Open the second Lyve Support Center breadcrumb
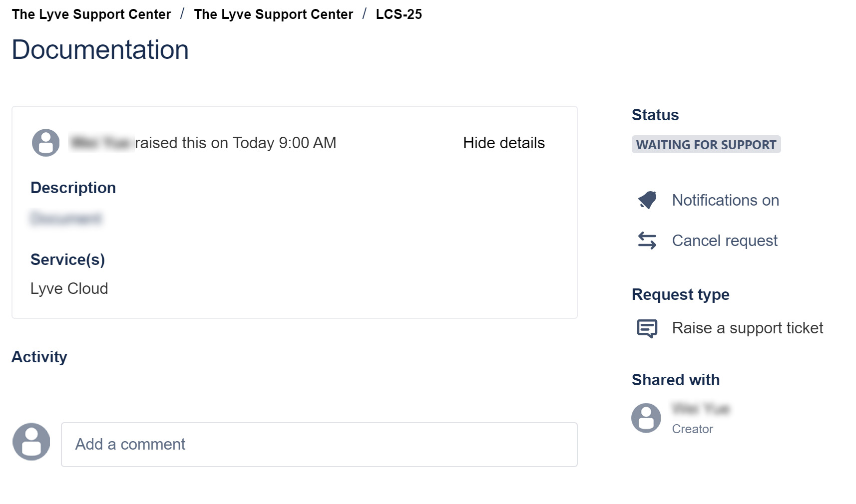The height and width of the screenshot is (504, 856). point(273,14)
